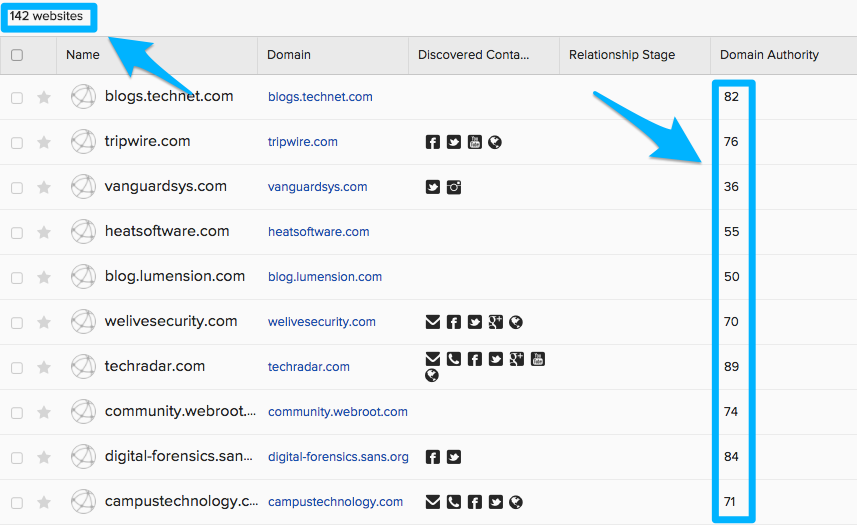Viewport: 857px width, 525px height.
Task: Open vanguardsys.com domain link
Action: click(x=318, y=187)
